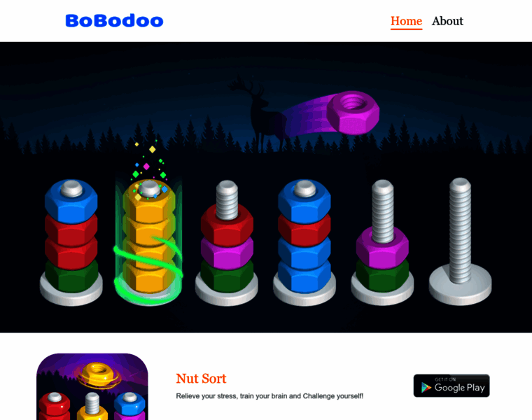Click the Nut Sort app icon thumbnail
This screenshot has height=420, width=532.
[x=92, y=387]
